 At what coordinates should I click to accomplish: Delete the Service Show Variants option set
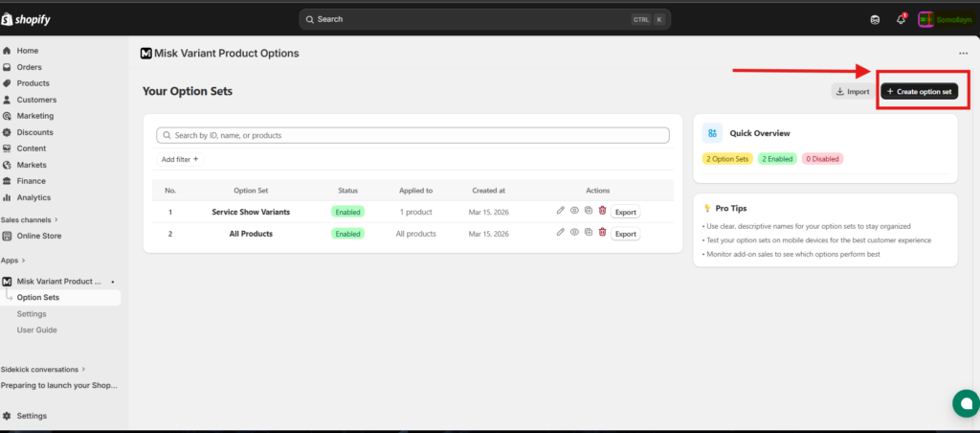click(x=602, y=211)
